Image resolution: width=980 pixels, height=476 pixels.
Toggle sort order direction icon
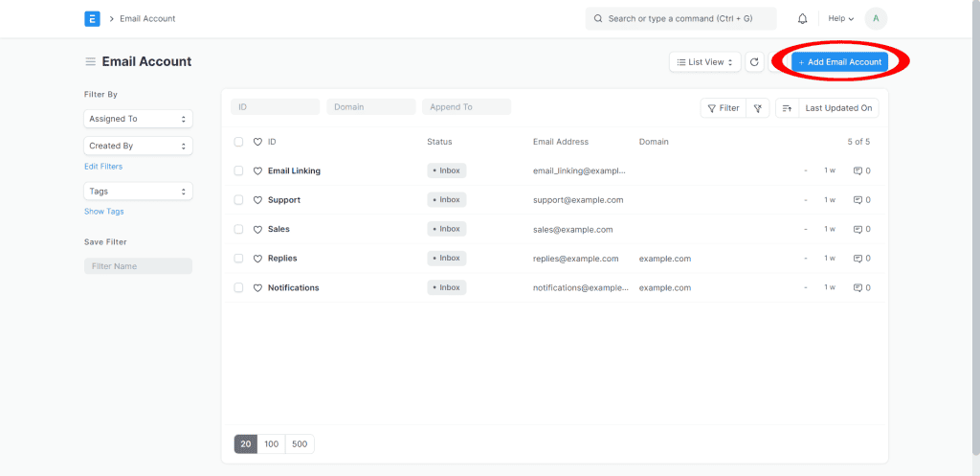[x=787, y=108]
